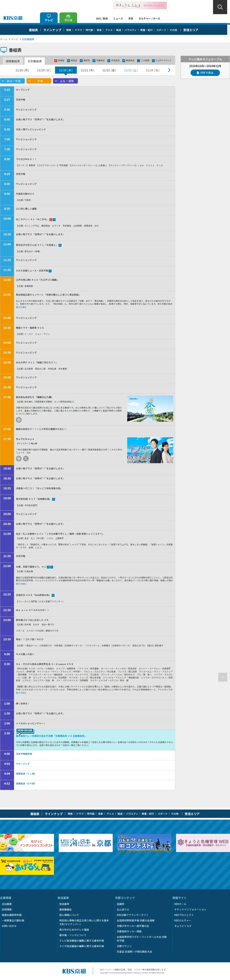The image size is (230, 980).
Task: Click テレビ breadcrumb link
Action: (15, 39)
